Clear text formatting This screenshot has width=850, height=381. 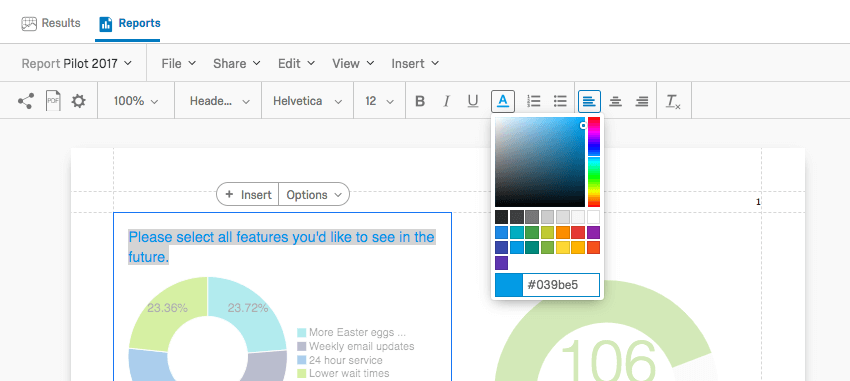[673, 101]
